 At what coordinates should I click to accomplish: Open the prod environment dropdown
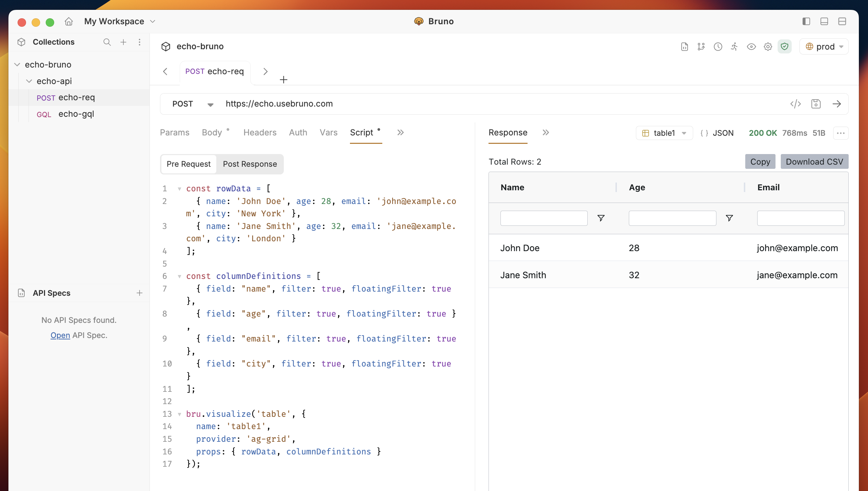(x=824, y=46)
